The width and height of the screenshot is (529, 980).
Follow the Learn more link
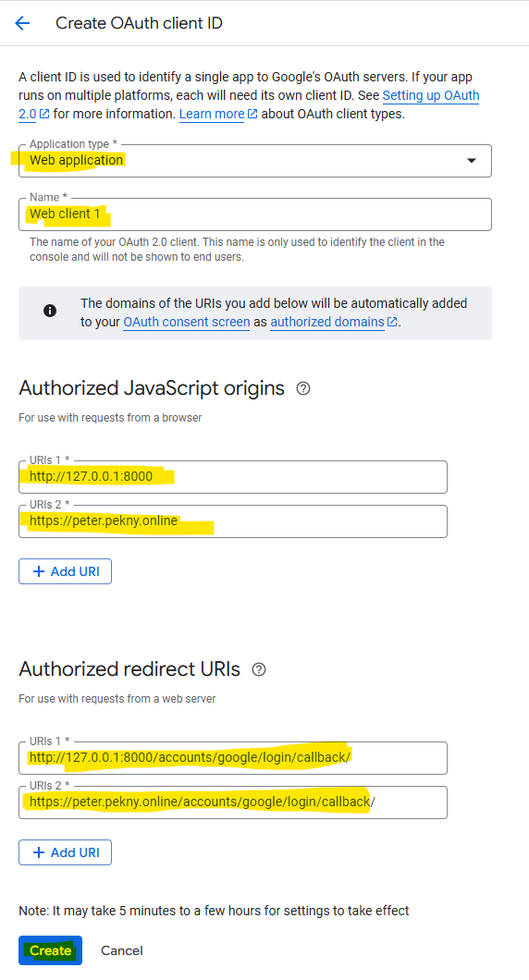click(212, 114)
